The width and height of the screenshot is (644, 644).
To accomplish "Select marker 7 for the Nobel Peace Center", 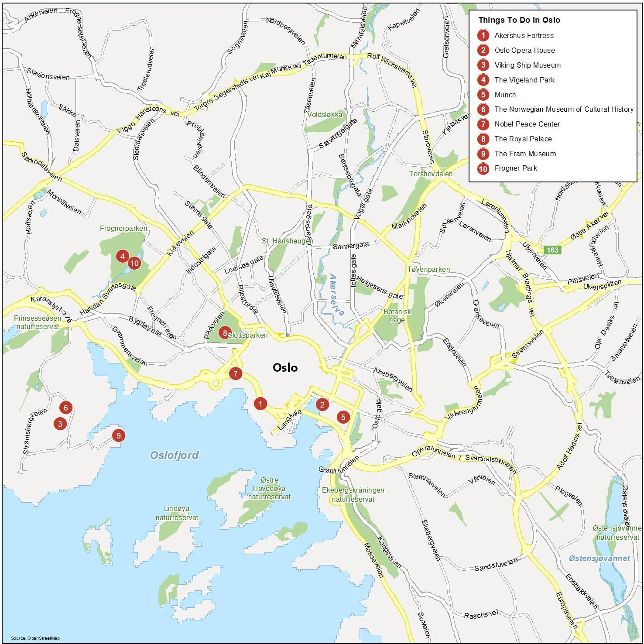I will (235, 373).
